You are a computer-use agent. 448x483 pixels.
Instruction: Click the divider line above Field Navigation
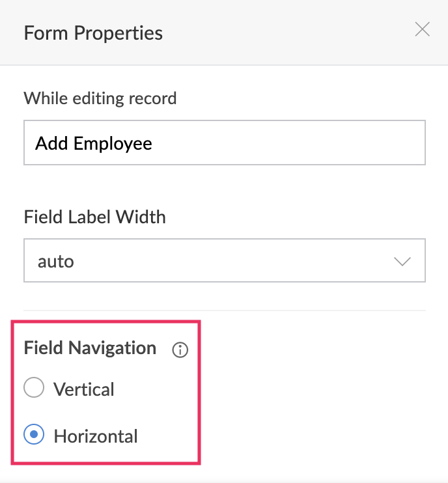click(x=224, y=310)
